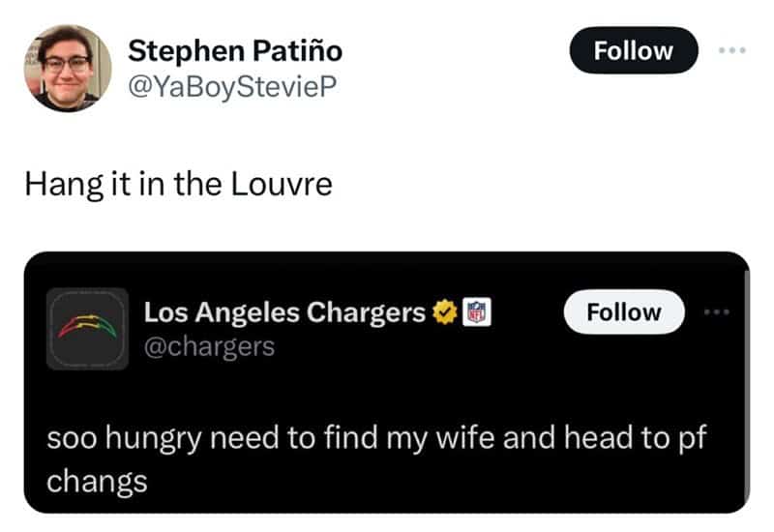This screenshot has height=532, width=774.
Task: Open Stephen Patiño's profile picture
Action: 68,68
